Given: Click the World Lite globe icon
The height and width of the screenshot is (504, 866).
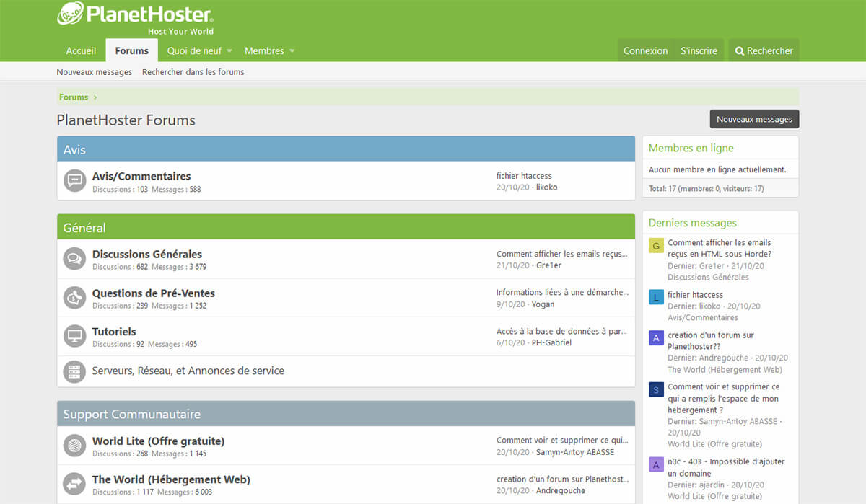Looking at the screenshot, I should pyautogui.click(x=74, y=446).
